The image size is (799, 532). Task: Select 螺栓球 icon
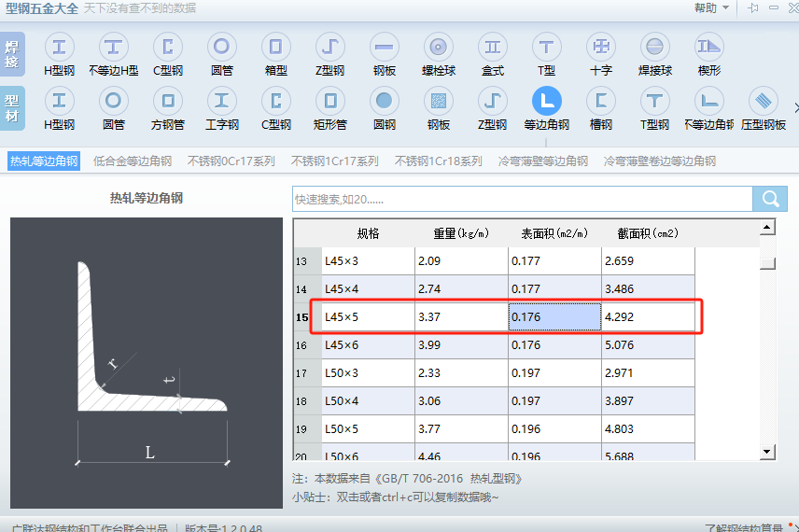point(438,48)
